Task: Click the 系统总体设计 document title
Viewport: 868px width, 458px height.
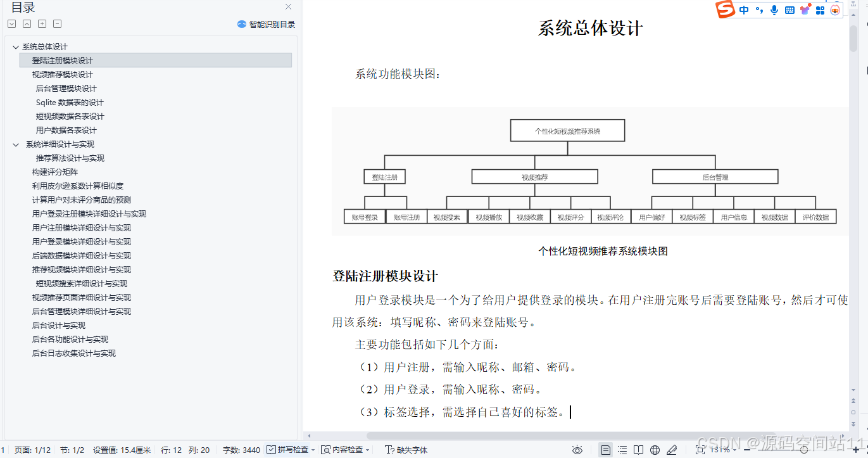Action: click(590, 29)
